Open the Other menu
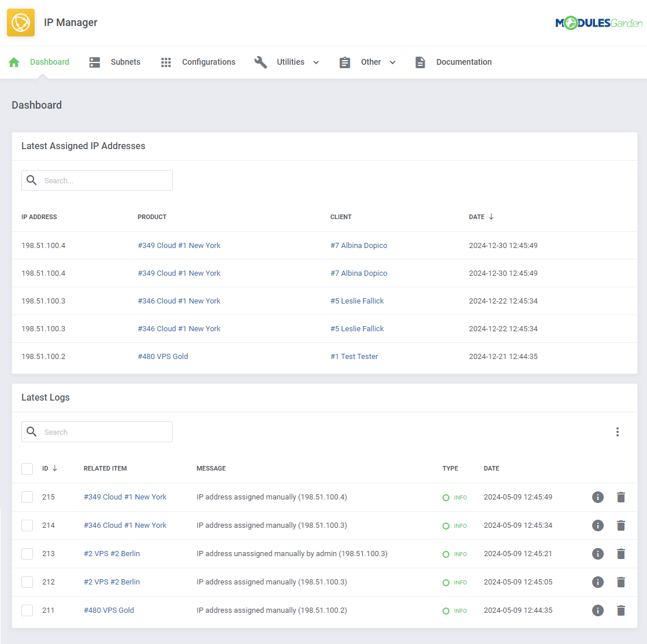 pyautogui.click(x=371, y=62)
